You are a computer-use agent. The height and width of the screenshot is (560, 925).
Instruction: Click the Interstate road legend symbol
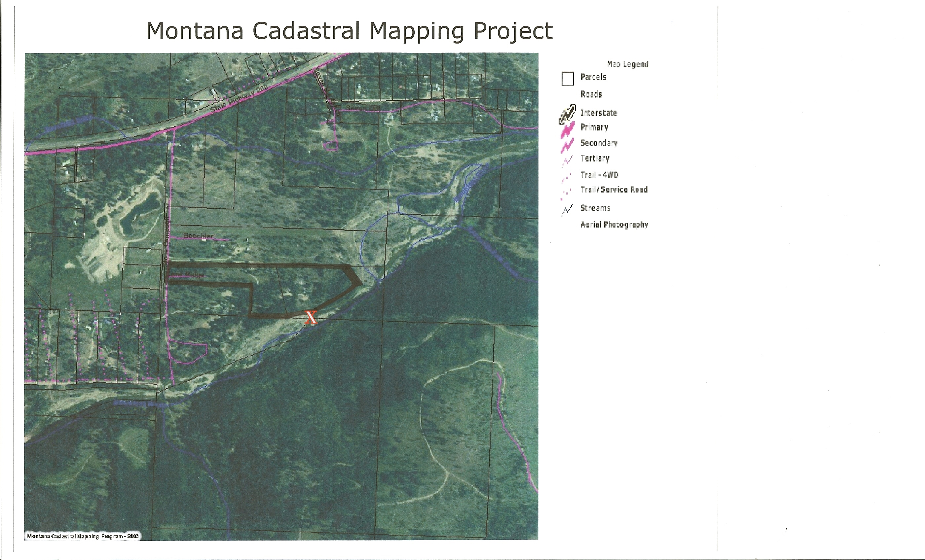coord(567,114)
